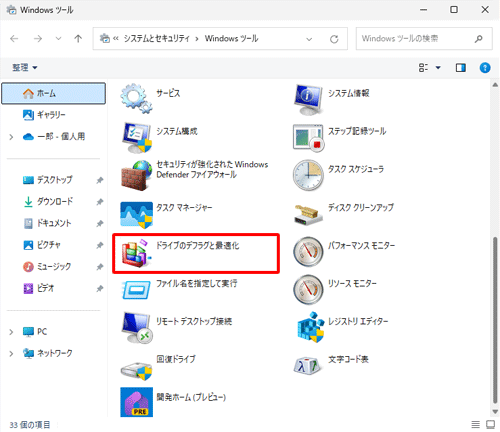Select the タスク スケジューラ clock icon
The width and height of the screenshot is (500, 432).
coord(308,175)
